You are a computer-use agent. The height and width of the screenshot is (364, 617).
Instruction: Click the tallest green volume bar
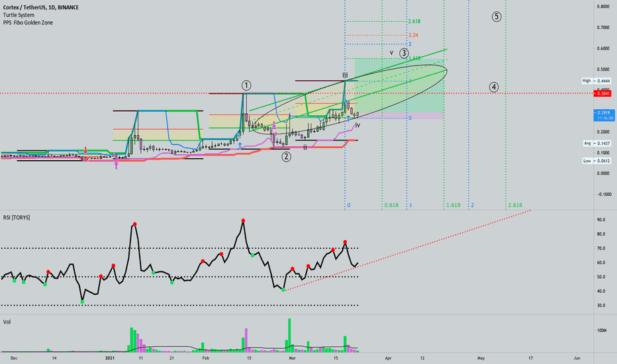289,335
